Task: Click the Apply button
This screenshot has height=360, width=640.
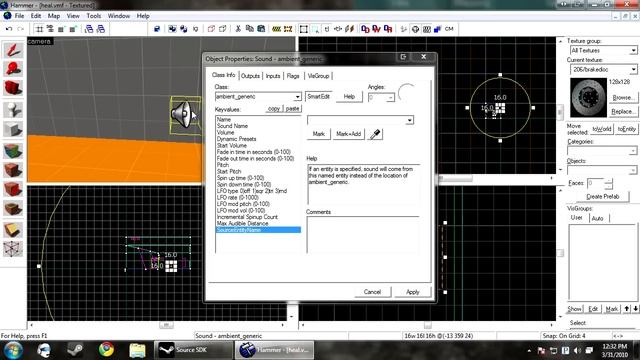Action: coord(413,292)
